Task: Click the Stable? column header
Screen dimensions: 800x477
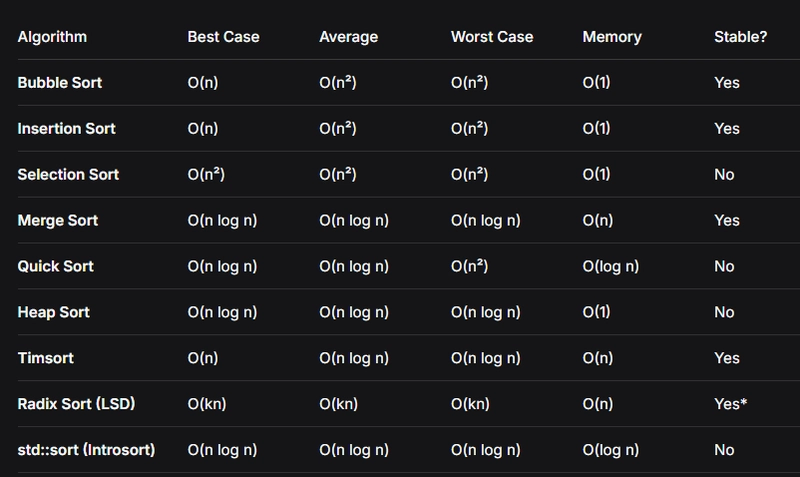Action: click(739, 37)
